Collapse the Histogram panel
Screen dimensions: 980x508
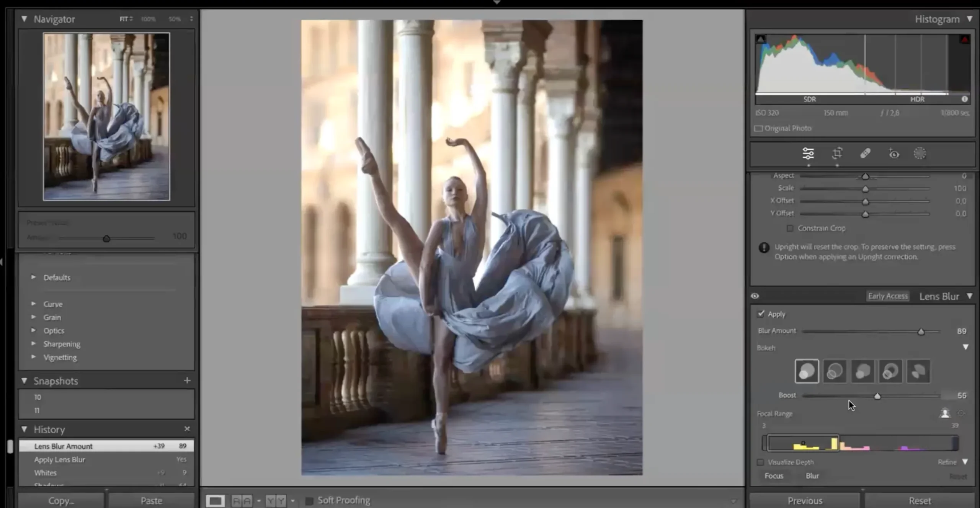click(970, 18)
